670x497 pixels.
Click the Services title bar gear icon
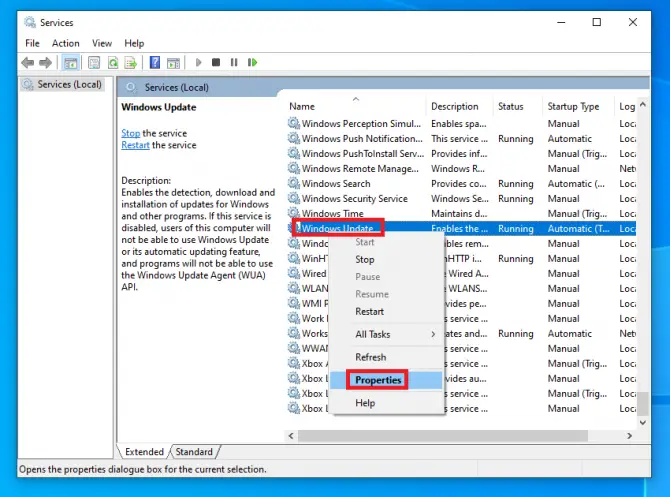30,22
